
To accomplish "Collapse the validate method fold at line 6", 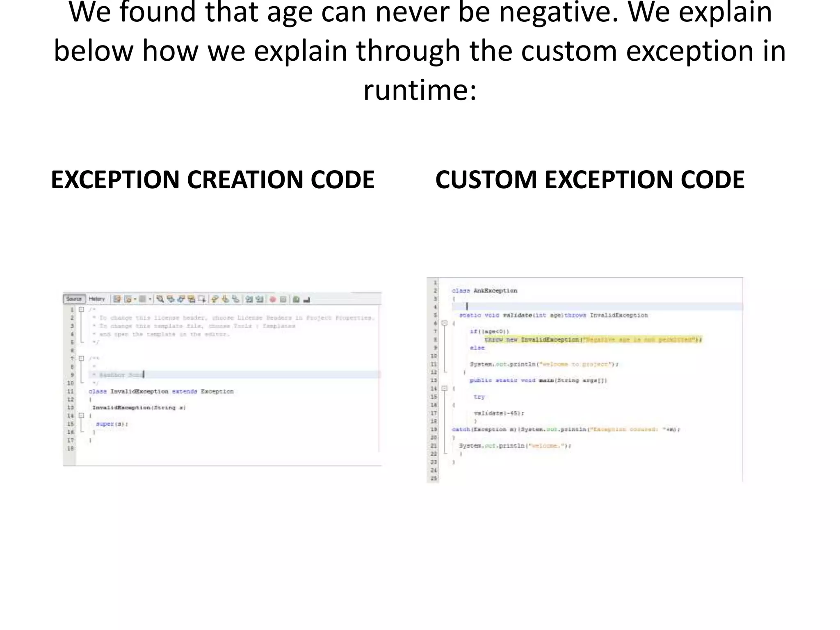I will coord(444,323).
